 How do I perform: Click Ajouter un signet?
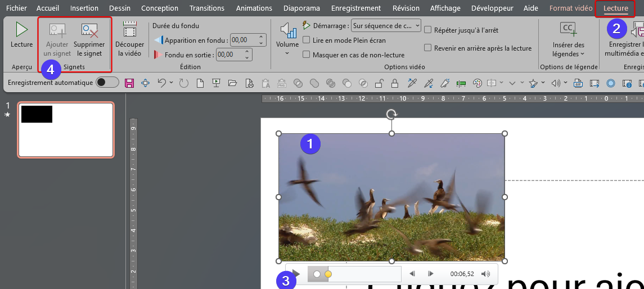pyautogui.click(x=57, y=40)
